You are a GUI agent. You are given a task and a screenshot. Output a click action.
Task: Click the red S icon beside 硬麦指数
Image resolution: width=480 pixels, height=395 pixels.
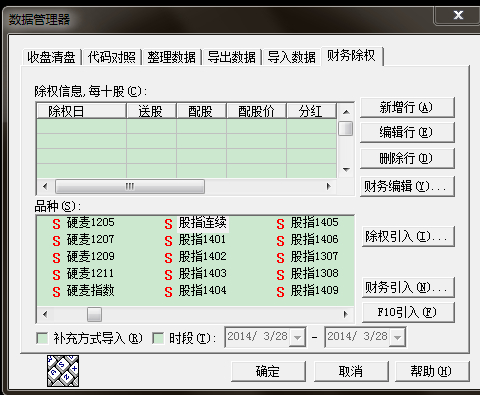coord(56,292)
